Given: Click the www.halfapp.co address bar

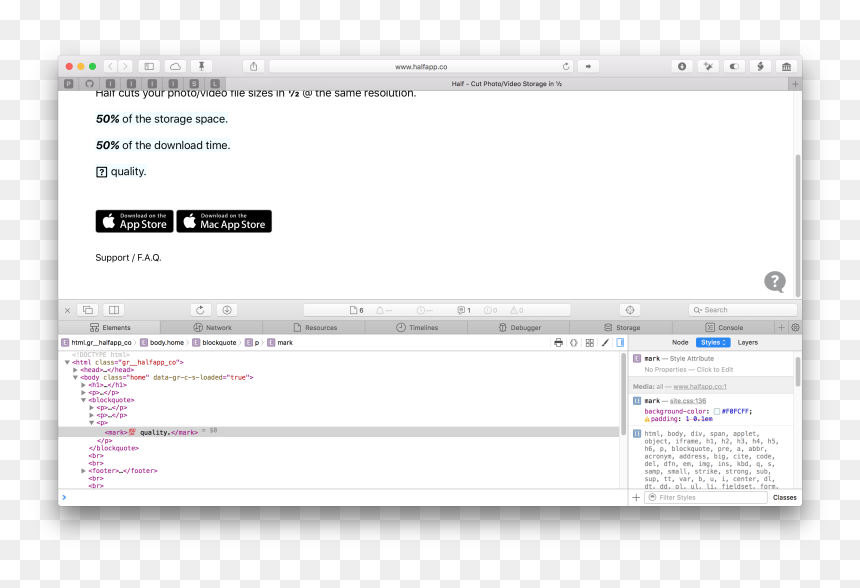Looking at the screenshot, I should pyautogui.click(x=421, y=66).
